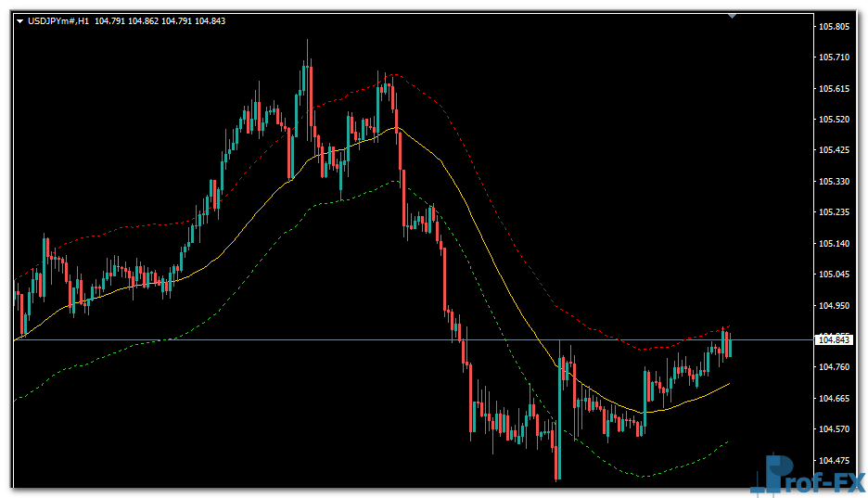Click the 104.950 price scale label

pos(835,305)
